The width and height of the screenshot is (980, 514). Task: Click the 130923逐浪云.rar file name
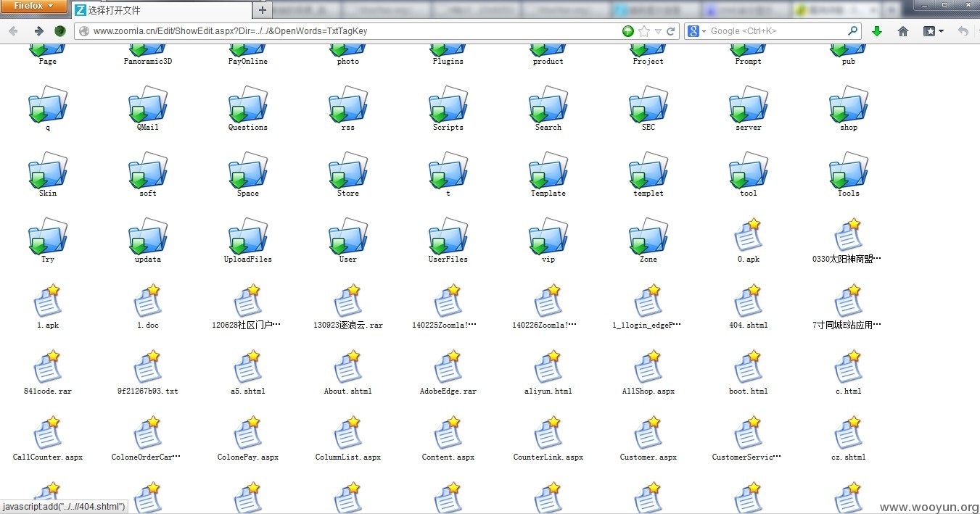[348, 326]
